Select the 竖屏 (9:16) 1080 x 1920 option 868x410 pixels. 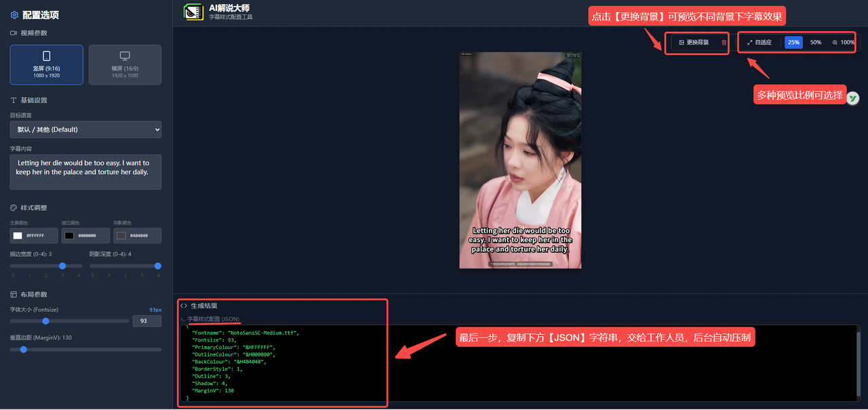pyautogui.click(x=47, y=64)
